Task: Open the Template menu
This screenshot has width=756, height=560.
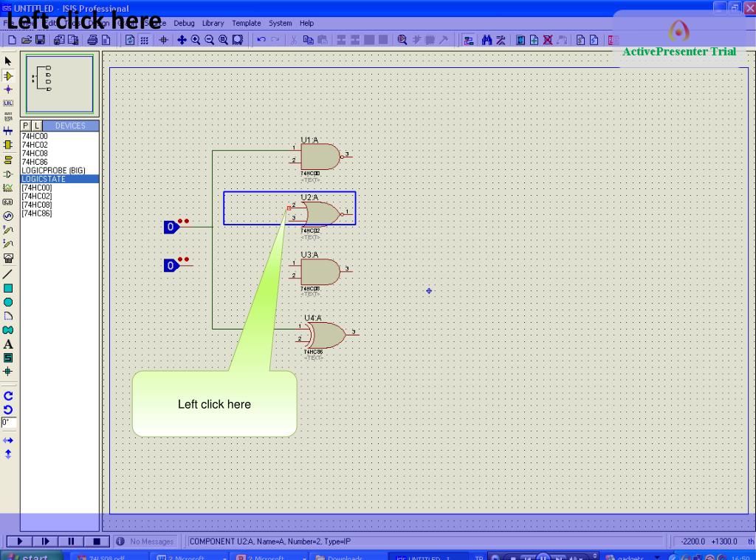Action: click(x=247, y=23)
